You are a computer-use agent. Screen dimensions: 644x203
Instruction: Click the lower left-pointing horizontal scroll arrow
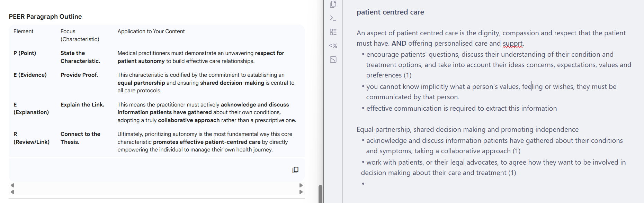[x=12, y=192]
